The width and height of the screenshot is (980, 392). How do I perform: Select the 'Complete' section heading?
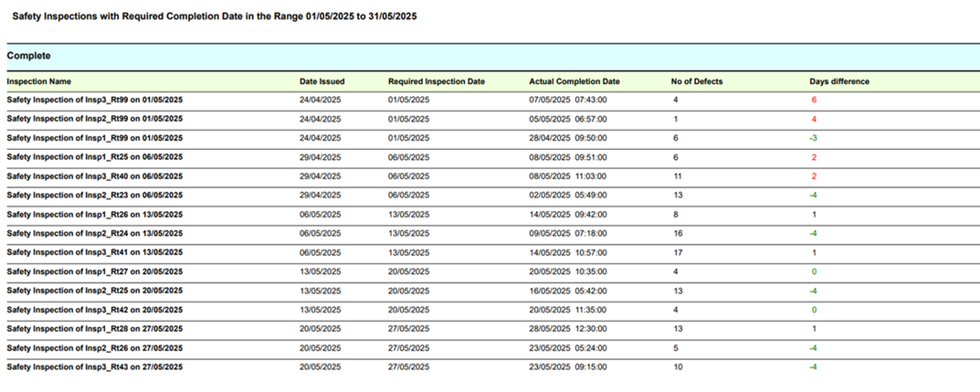point(28,57)
